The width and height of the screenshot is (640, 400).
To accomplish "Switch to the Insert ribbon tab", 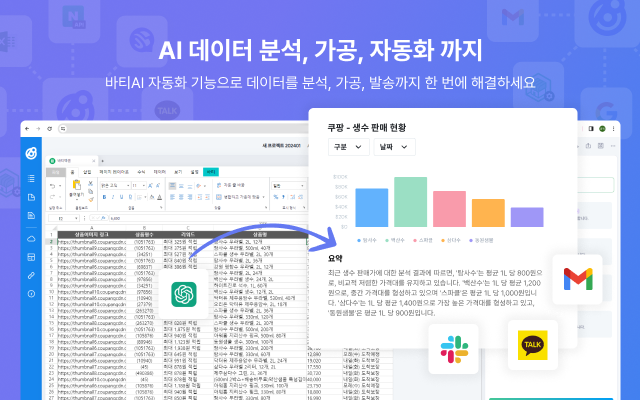I will 87,172.
